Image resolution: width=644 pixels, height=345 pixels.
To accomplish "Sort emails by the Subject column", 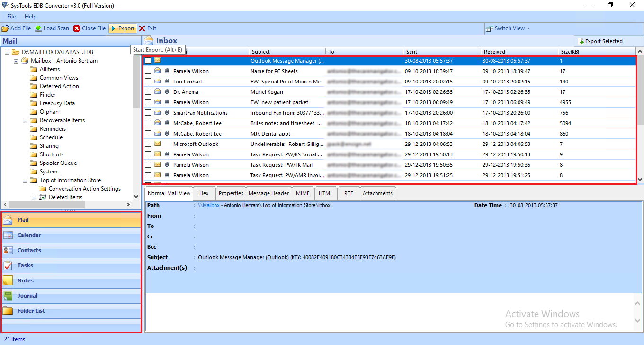I will tap(287, 52).
